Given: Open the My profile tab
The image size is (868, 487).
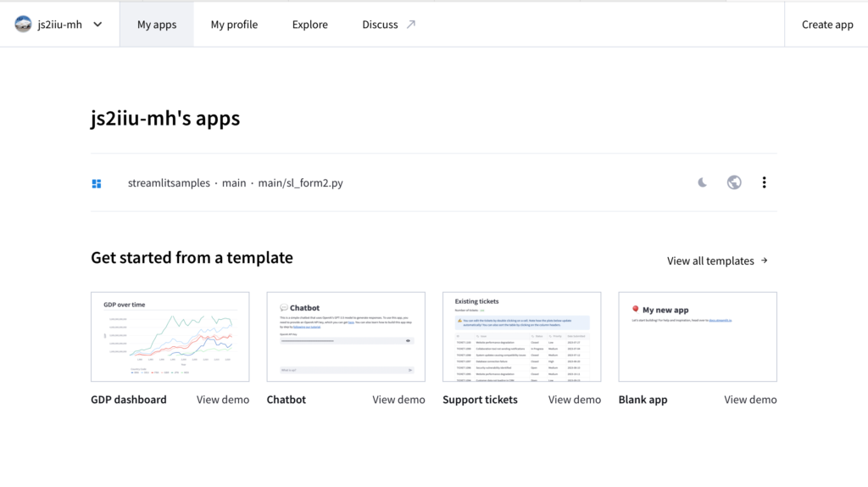Looking at the screenshot, I should point(234,25).
